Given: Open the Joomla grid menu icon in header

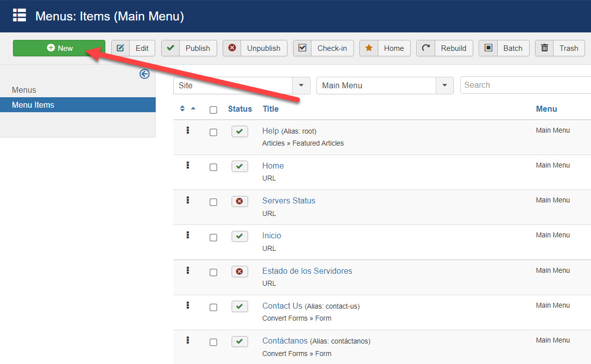Looking at the screenshot, I should [19, 15].
